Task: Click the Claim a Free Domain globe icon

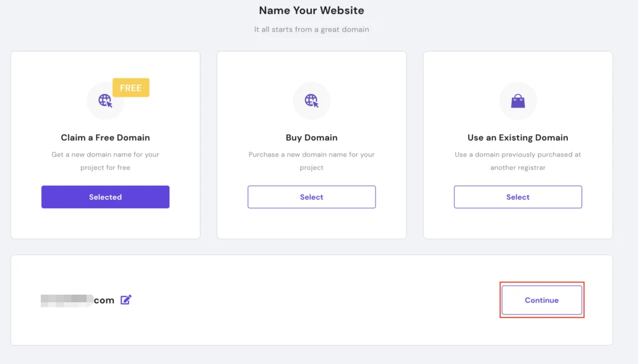Action: pos(105,101)
